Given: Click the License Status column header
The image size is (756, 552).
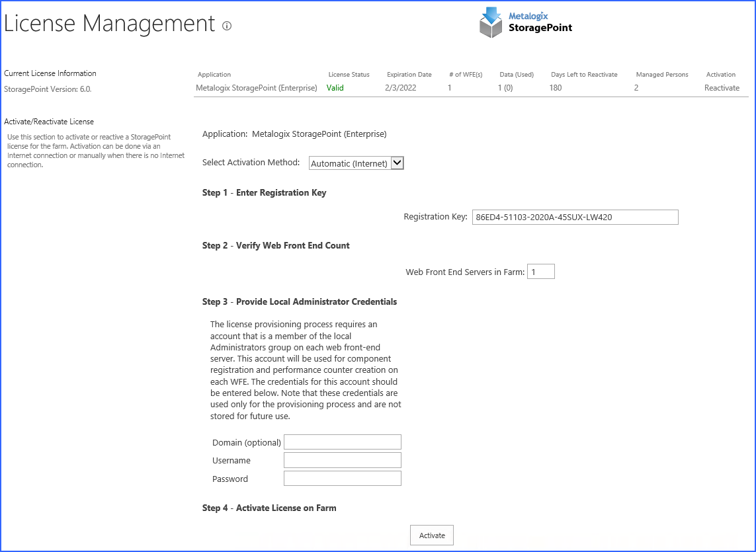Looking at the screenshot, I should point(349,74).
